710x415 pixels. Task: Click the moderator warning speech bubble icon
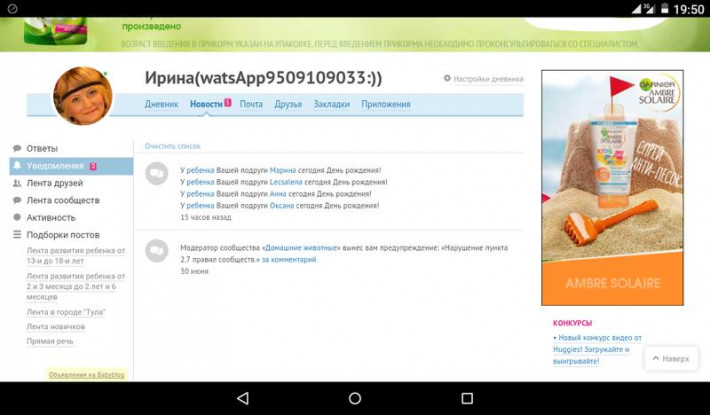[156, 251]
